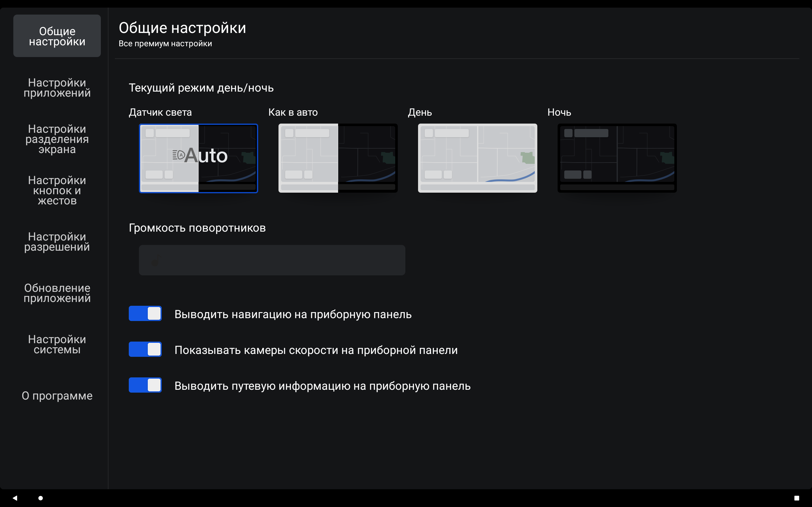Tap the home circle in the navigation bar

pos(41,498)
